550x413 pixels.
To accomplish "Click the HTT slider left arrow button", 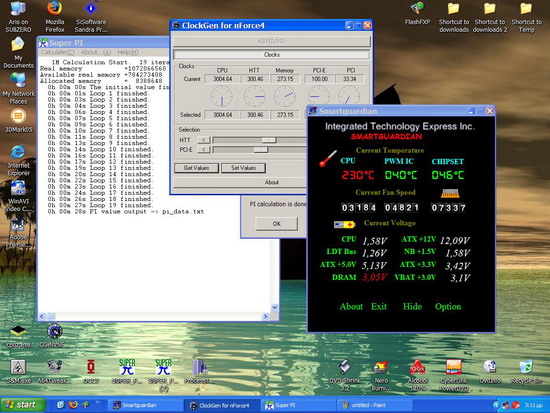I will point(204,140).
